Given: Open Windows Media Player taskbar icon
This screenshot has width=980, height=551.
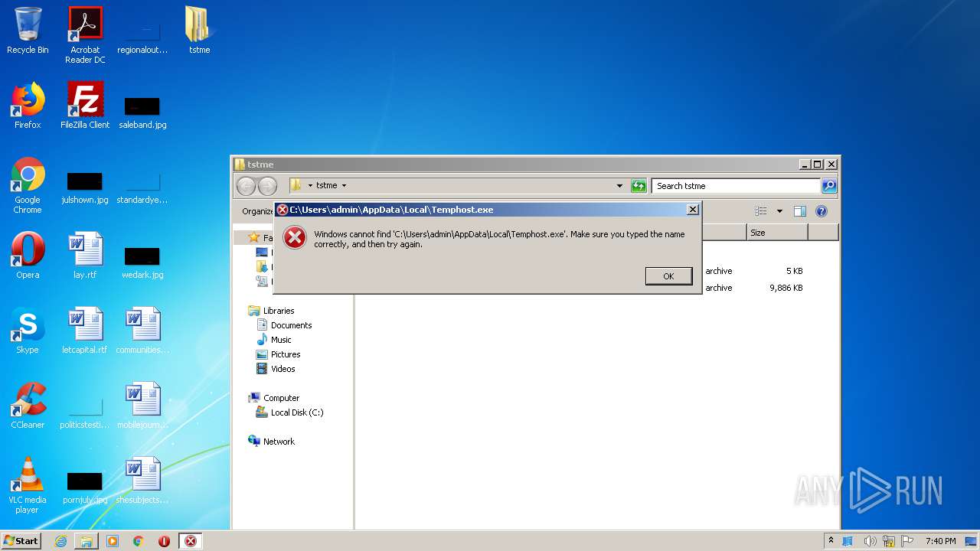Looking at the screenshot, I should (113, 541).
